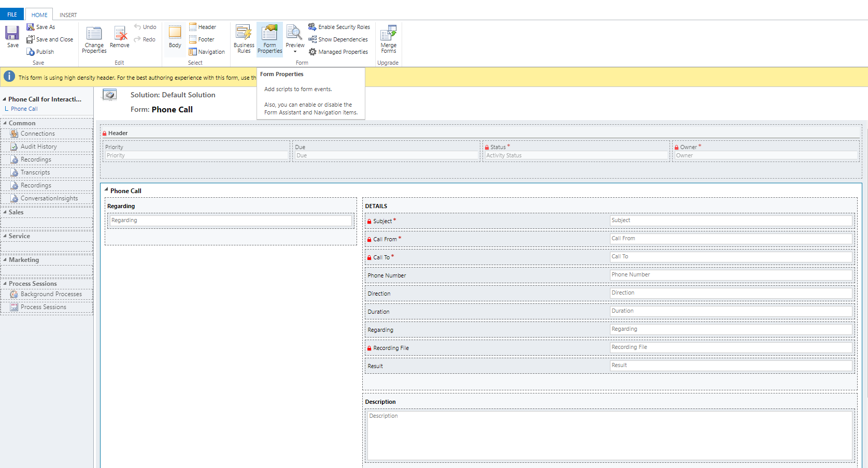Switch to the HOME tab

point(39,15)
